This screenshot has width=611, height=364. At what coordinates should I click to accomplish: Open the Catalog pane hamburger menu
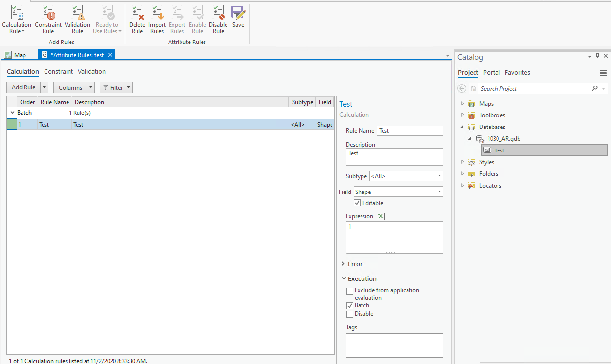(x=603, y=73)
